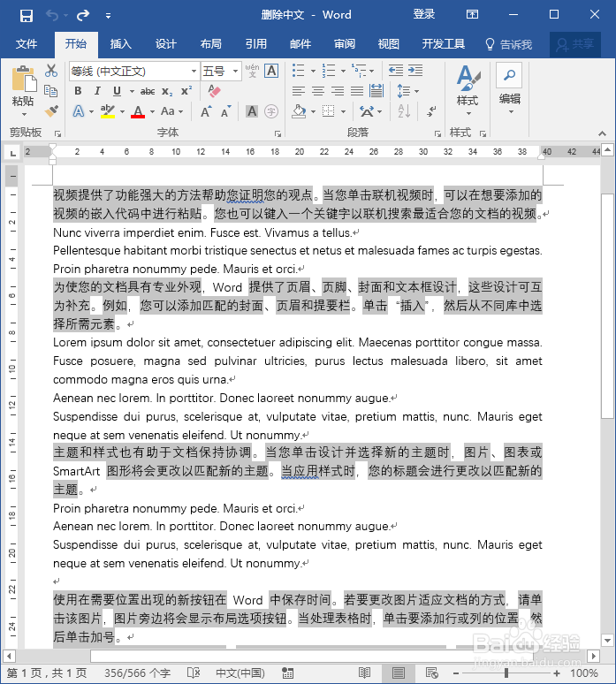Paste using the 粘贴 clipboard icon
This screenshot has height=684, width=616.
[x=23, y=79]
